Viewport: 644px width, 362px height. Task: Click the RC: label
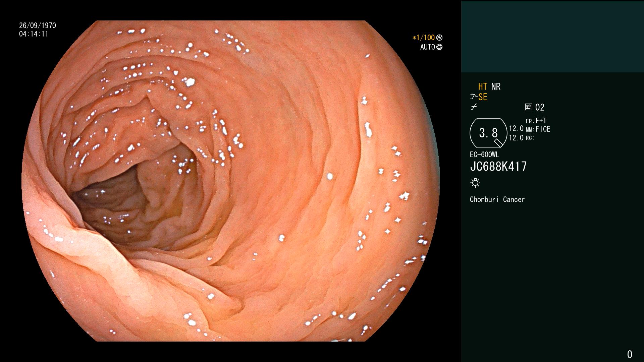(x=530, y=138)
